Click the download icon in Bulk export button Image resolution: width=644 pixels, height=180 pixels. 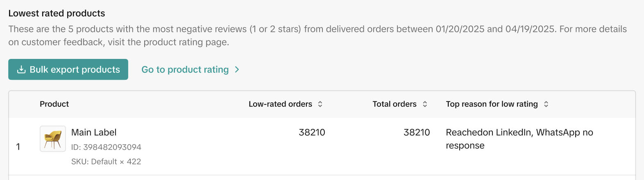pyautogui.click(x=21, y=70)
